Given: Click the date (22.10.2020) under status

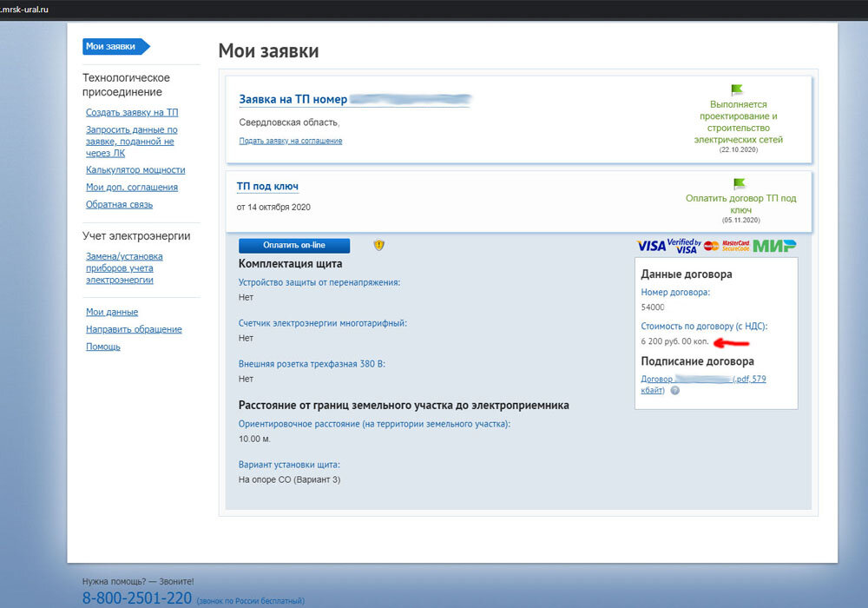Looking at the screenshot, I should 739,150.
